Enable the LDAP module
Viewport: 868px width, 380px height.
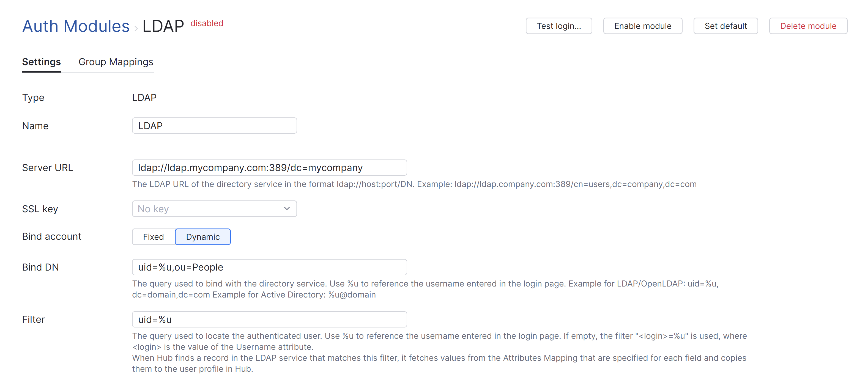click(x=642, y=26)
